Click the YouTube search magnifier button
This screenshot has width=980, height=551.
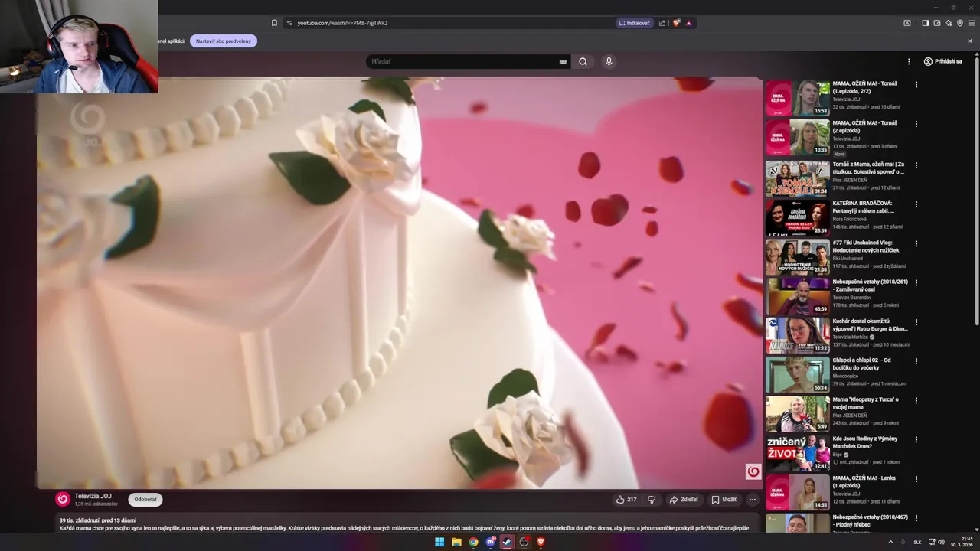pos(583,61)
